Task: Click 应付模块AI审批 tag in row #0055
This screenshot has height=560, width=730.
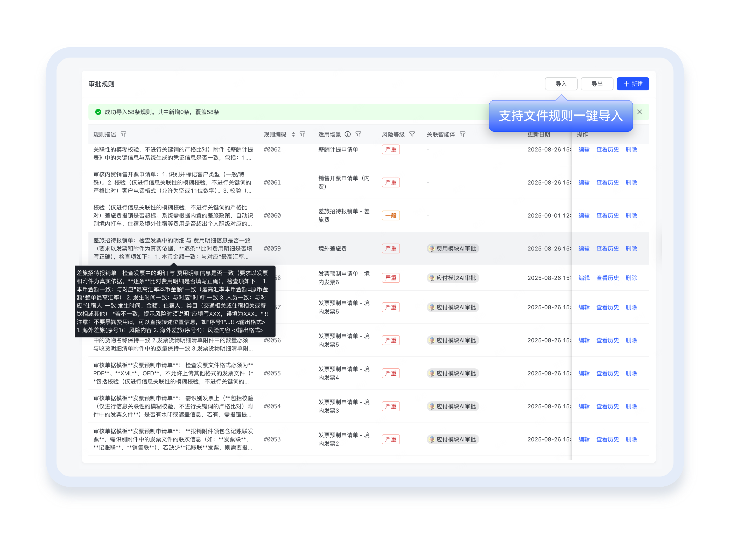Action: coord(453,373)
